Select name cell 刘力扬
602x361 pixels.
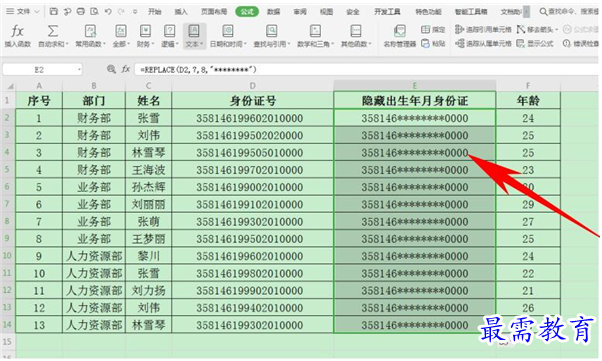[149, 290]
